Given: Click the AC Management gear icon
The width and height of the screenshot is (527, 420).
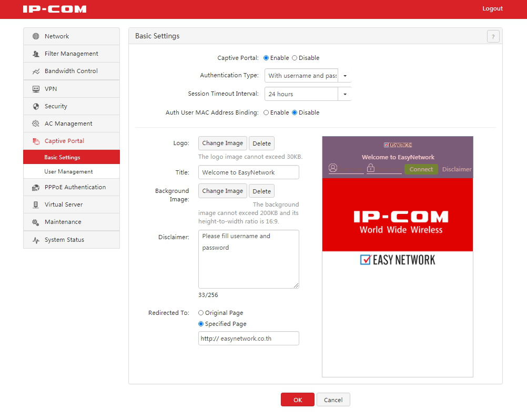Looking at the screenshot, I should (36, 124).
